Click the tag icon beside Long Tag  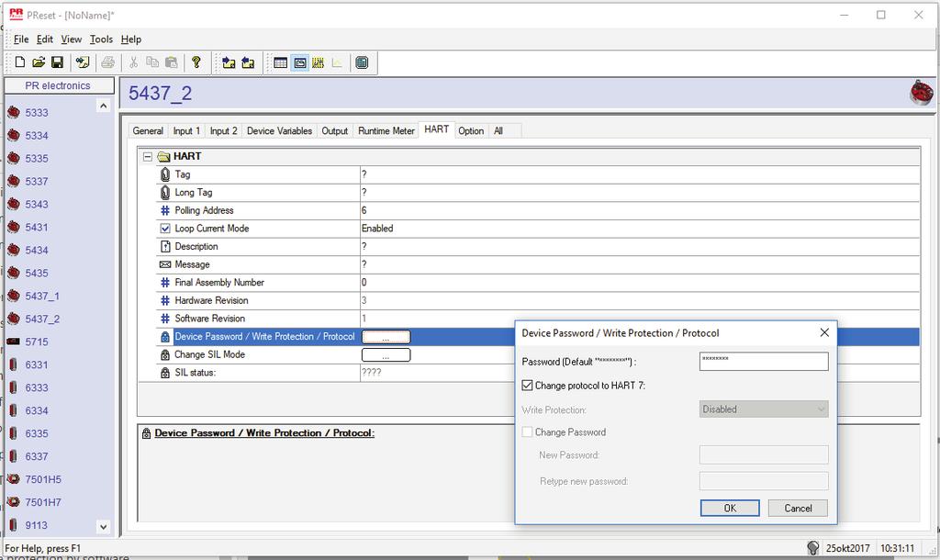(165, 193)
